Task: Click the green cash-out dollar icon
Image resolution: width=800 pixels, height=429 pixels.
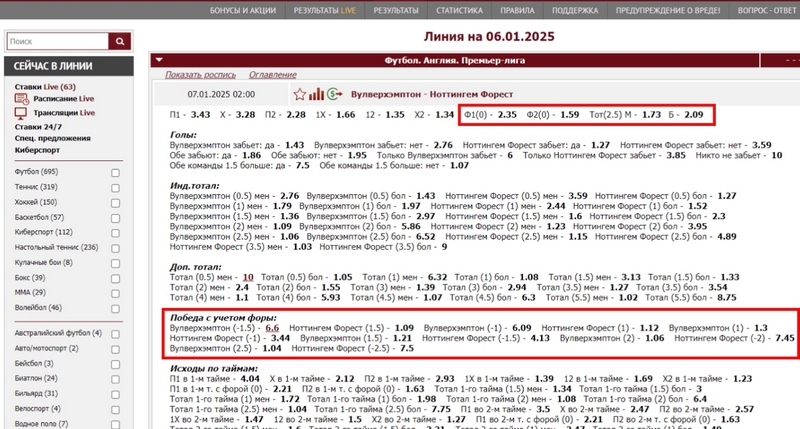Action: click(333, 93)
